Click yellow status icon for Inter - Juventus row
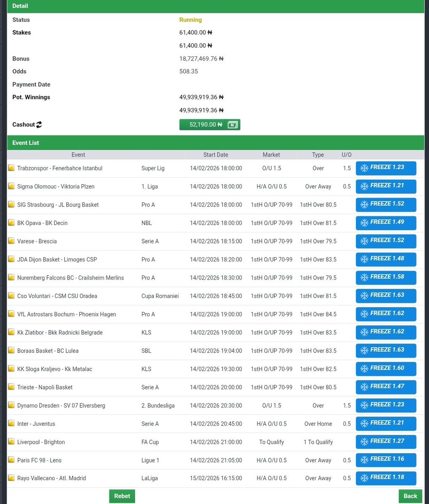Viewport: 429px width, 504px height. 11,423
